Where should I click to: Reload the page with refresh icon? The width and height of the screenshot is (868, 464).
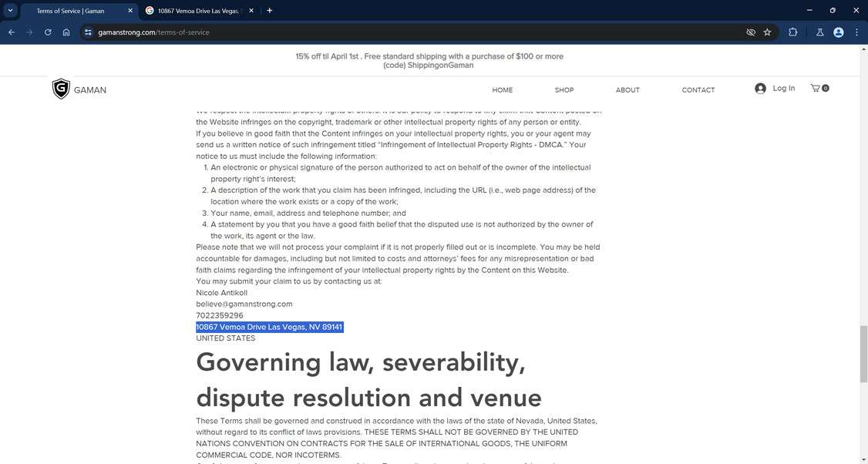tap(48, 32)
